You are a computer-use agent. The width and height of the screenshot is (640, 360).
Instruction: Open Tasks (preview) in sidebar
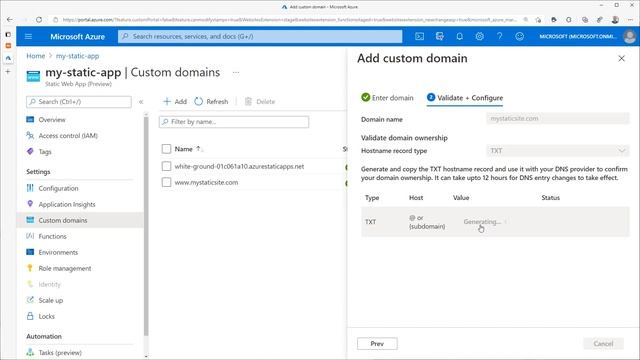tap(60, 352)
